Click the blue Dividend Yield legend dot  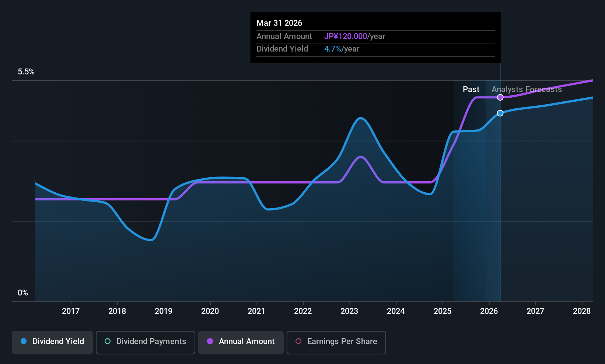click(x=24, y=341)
